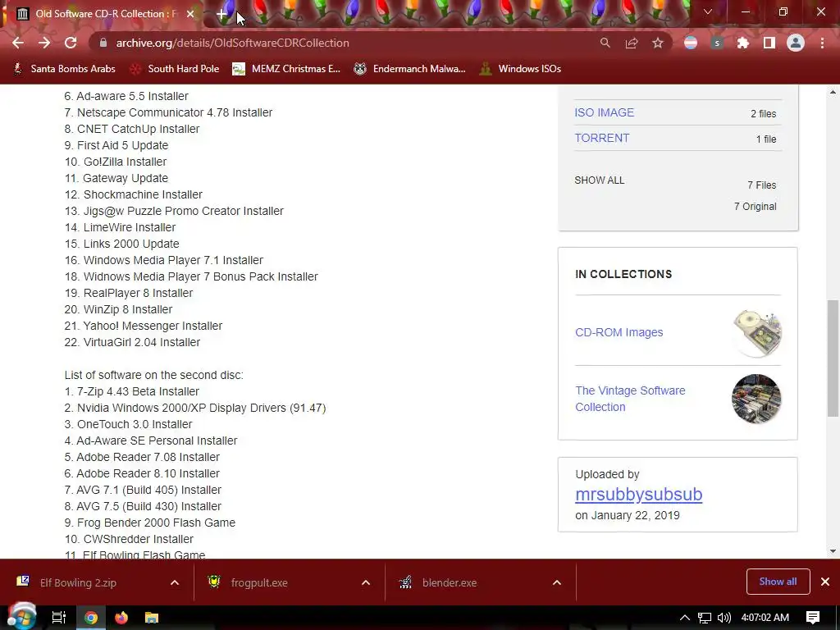
Task: Close the downloads bar
Action: point(825,582)
